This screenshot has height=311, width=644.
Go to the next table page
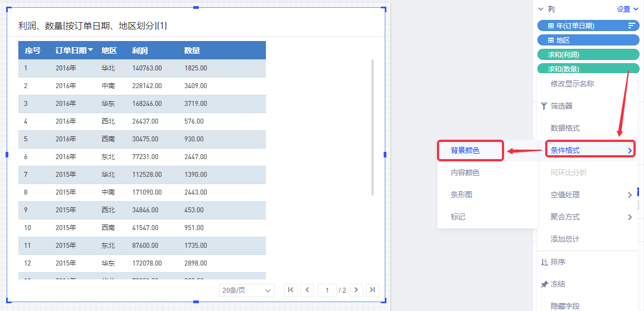(x=356, y=290)
